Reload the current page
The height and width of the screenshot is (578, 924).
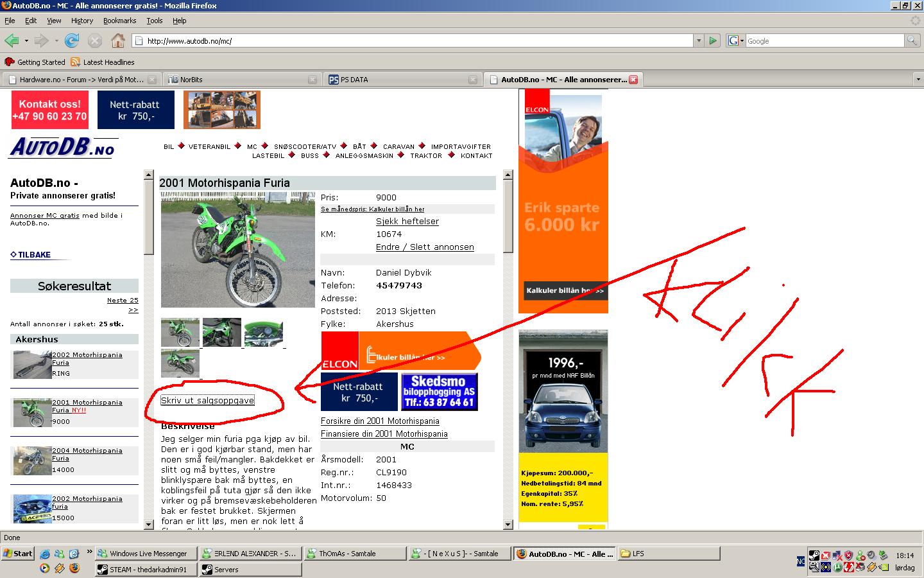pos(72,40)
